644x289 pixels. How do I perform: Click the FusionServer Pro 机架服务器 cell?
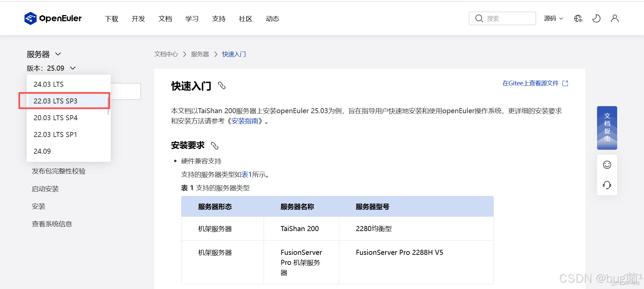[301, 262]
